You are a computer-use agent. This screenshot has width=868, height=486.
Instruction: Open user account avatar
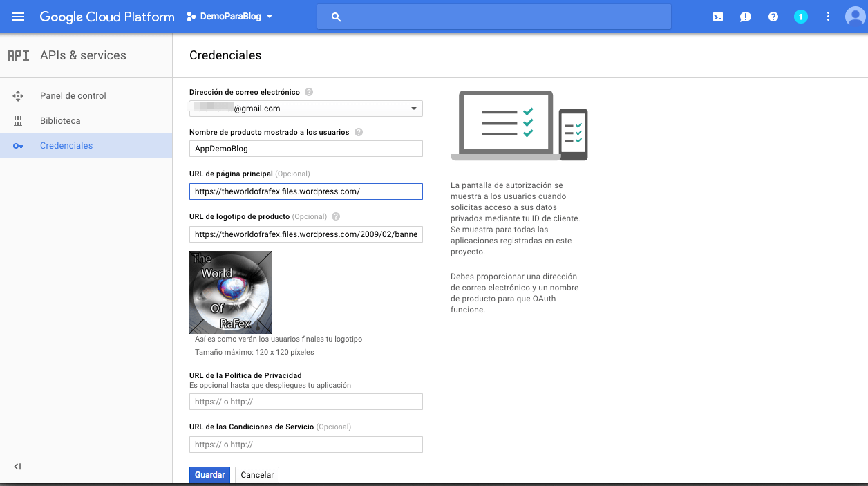(855, 17)
